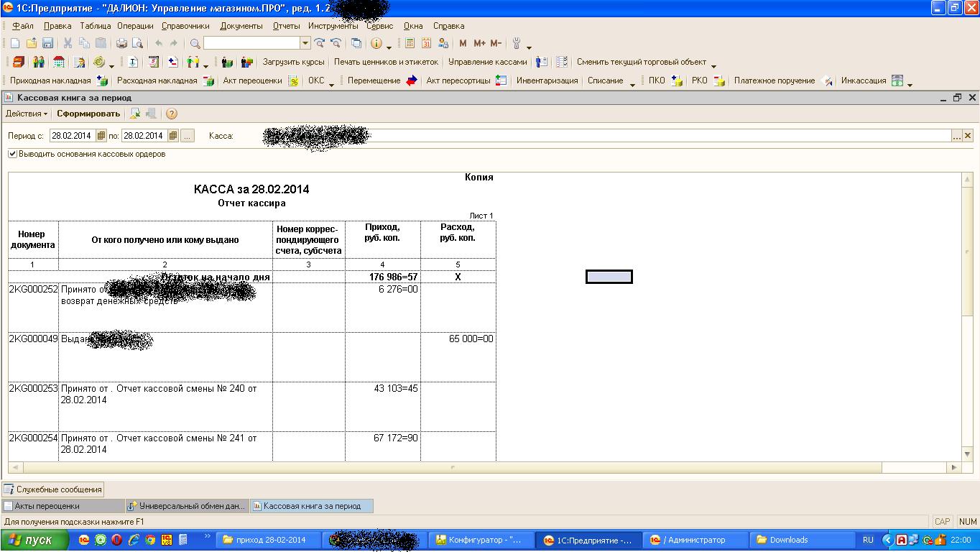Click the Платежное поручение icon

point(827,80)
